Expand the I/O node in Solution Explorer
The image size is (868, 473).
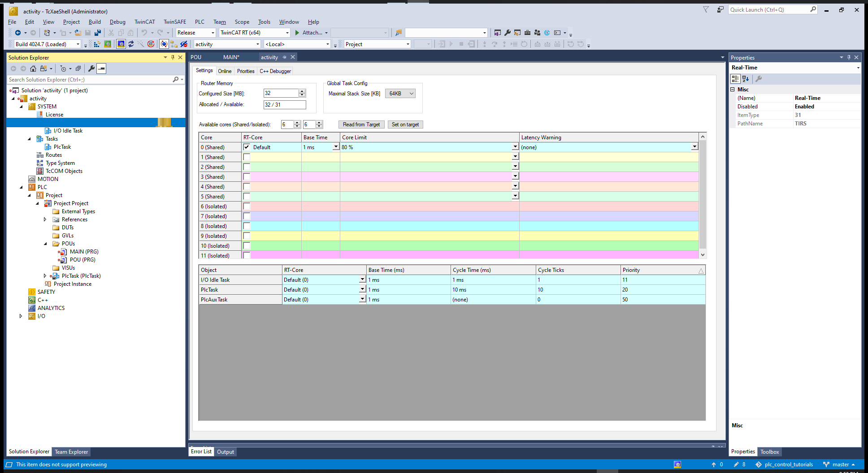point(21,316)
